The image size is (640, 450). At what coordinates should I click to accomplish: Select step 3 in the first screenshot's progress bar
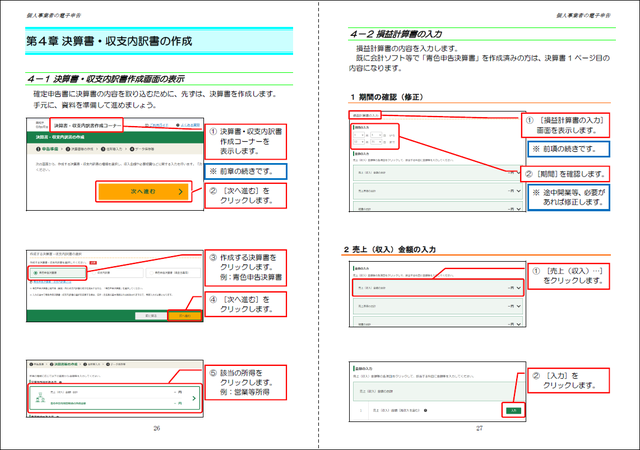coord(111,149)
